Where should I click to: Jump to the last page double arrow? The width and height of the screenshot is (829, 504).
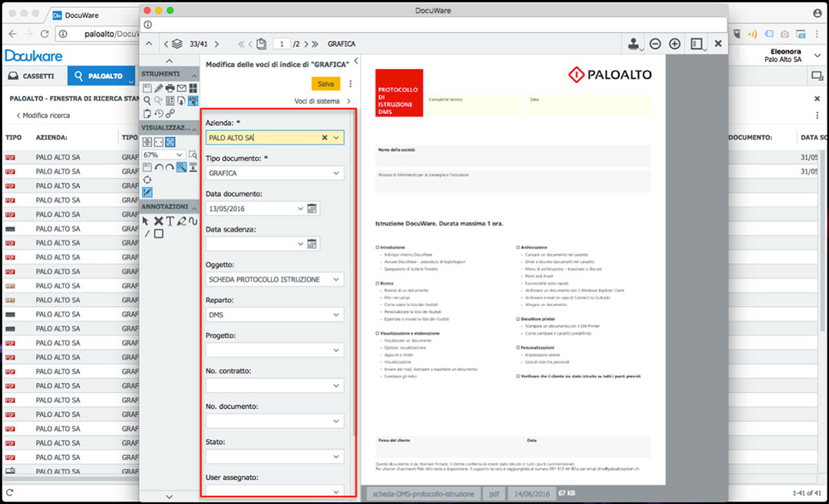[315, 44]
